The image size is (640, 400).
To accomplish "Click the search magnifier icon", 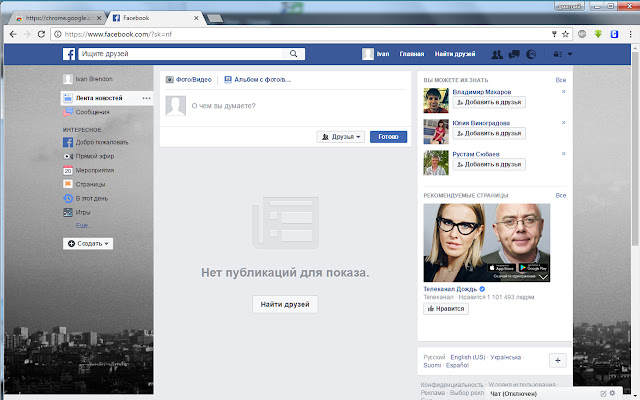I will [x=293, y=54].
